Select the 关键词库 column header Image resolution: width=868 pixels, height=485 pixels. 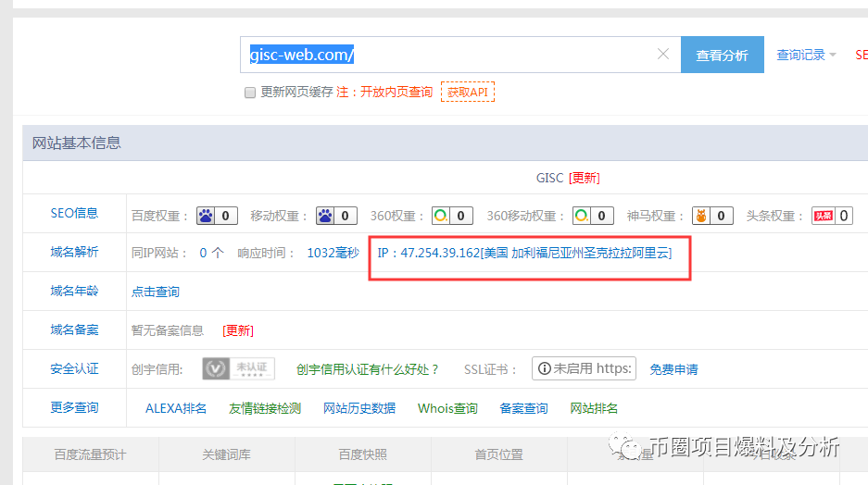coord(226,454)
